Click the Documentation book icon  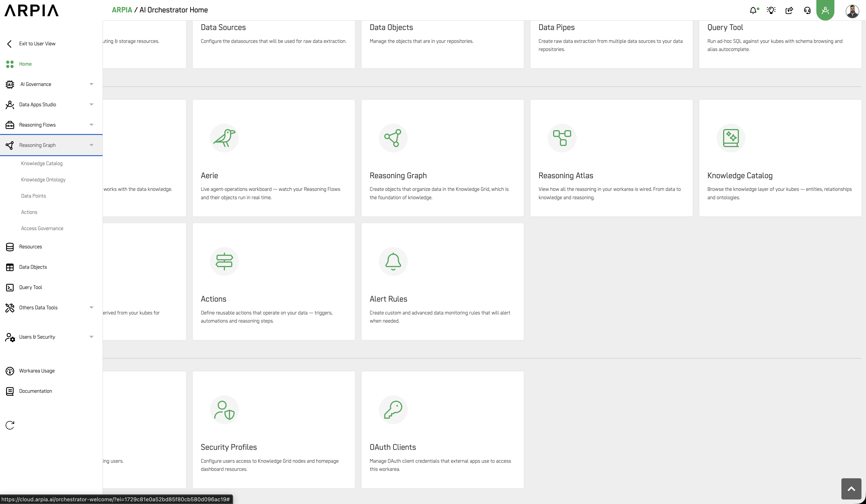tap(10, 391)
